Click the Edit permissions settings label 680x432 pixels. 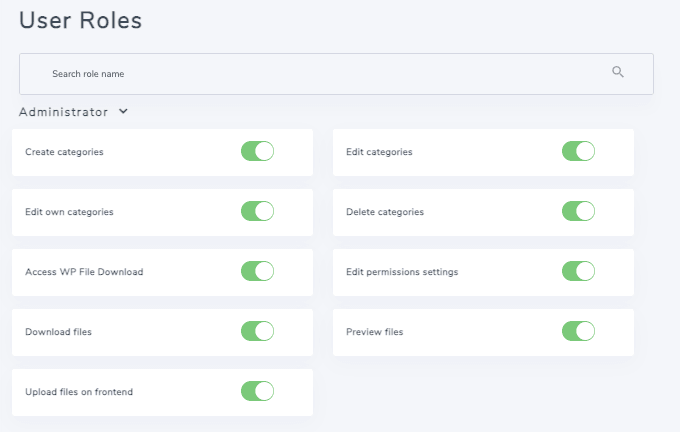(x=402, y=272)
